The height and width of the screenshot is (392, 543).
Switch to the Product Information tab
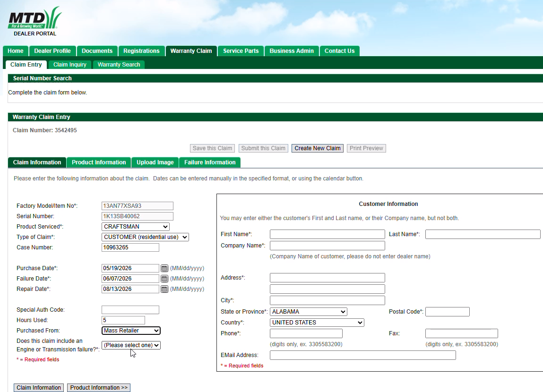coord(99,162)
